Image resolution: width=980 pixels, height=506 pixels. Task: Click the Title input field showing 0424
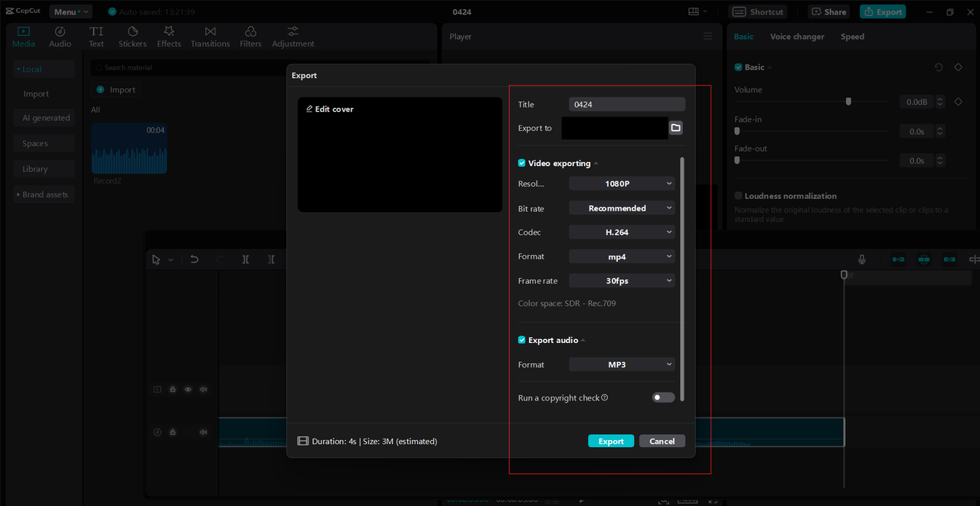coord(627,104)
